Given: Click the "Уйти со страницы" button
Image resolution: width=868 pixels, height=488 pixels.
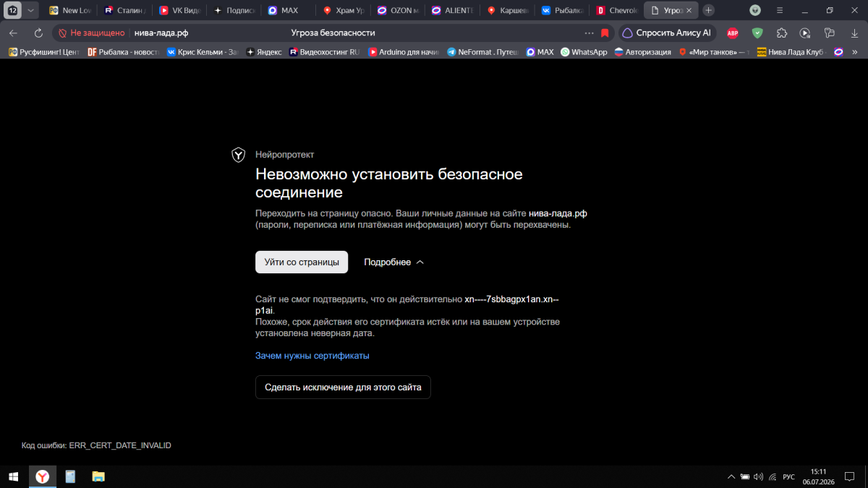Looking at the screenshot, I should point(302,262).
